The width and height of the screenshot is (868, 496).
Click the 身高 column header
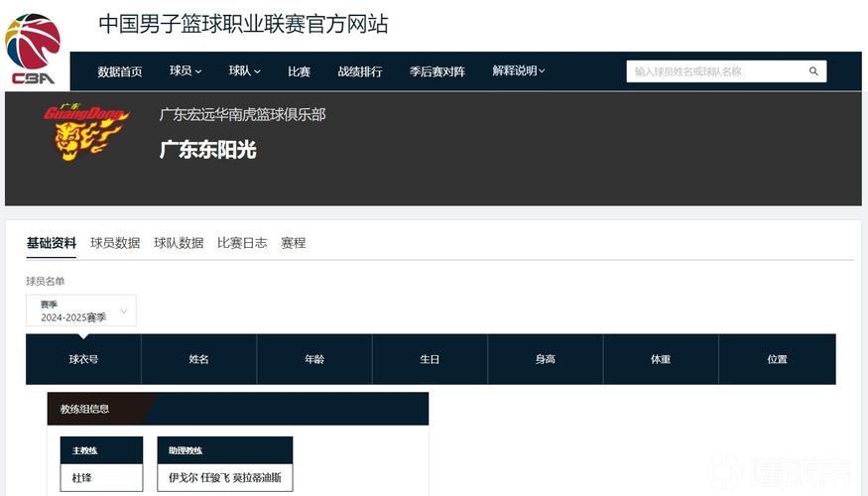(546, 359)
